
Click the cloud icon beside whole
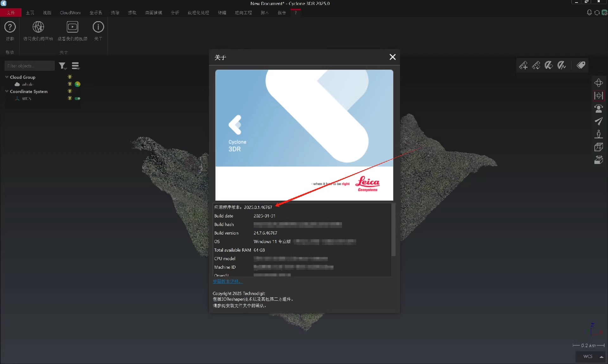click(x=17, y=84)
